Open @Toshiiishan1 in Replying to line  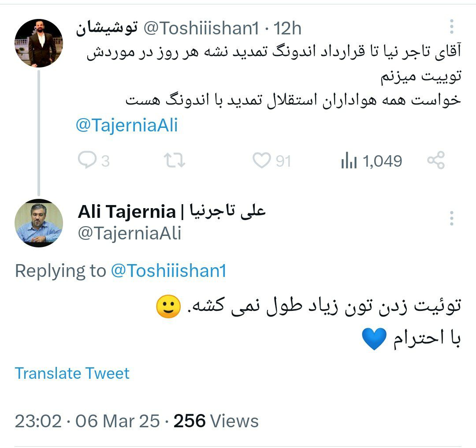coord(168,271)
